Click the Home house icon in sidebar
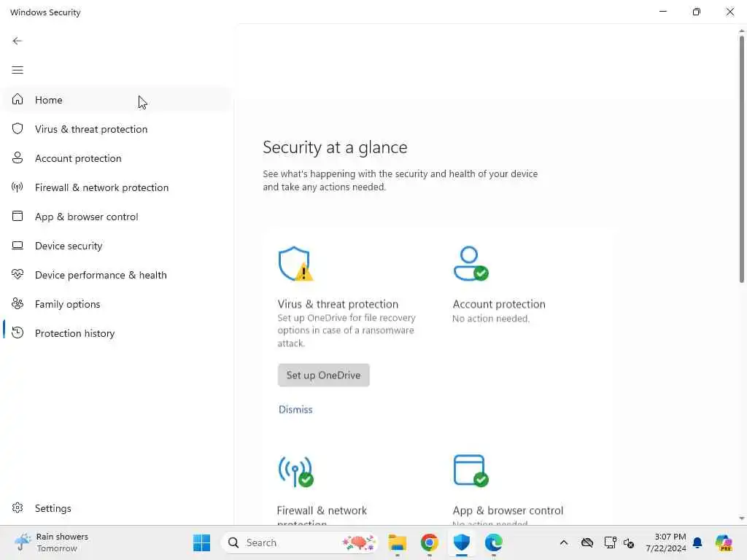This screenshot has height=560, width=747. click(18, 99)
